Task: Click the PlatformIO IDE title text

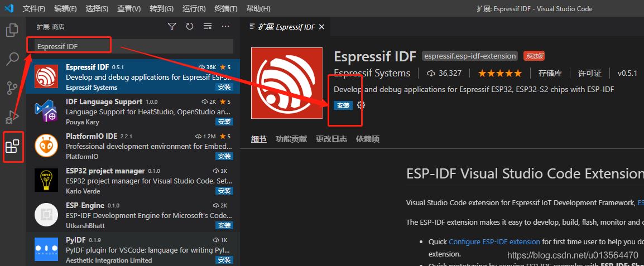Action: click(92, 136)
